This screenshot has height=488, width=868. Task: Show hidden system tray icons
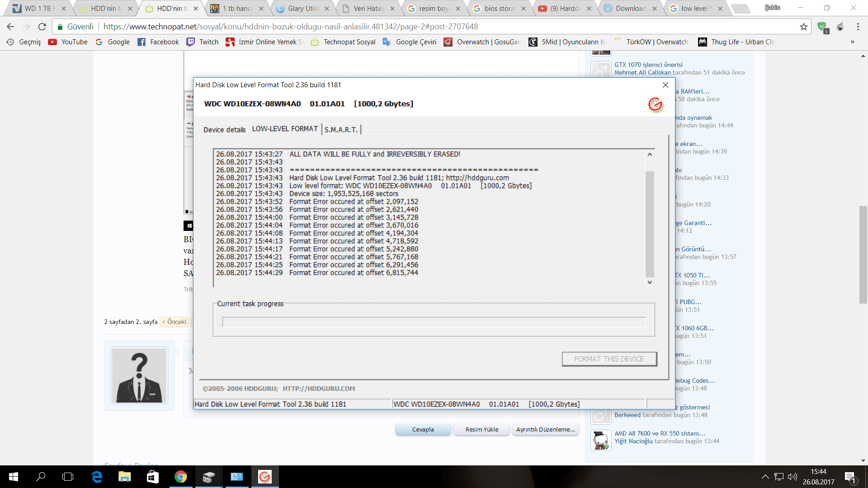(x=765, y=477)
